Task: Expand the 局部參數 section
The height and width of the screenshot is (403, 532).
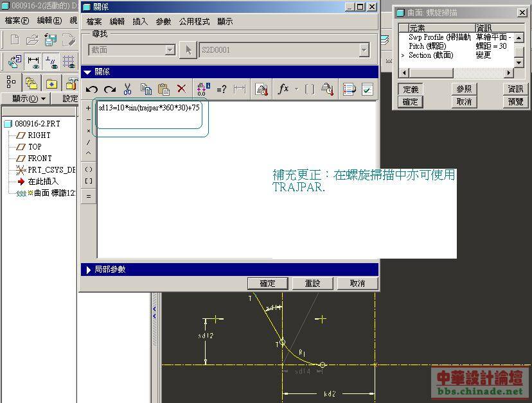Action: 88,270
